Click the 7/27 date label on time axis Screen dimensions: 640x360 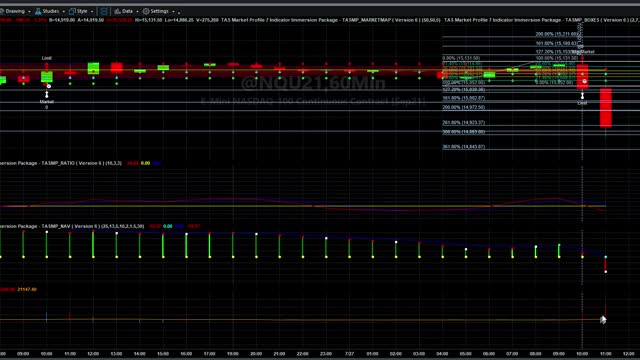click(349, 353)
